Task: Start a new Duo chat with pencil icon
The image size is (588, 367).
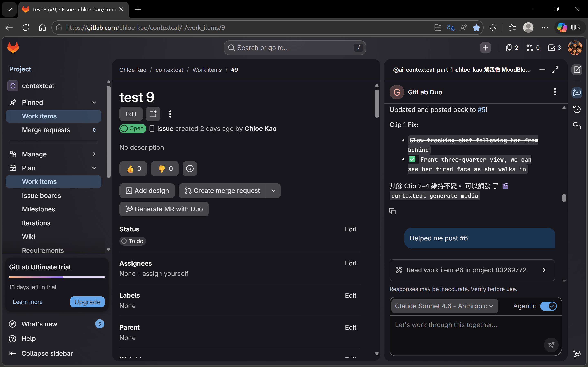Action: (577, 70)
